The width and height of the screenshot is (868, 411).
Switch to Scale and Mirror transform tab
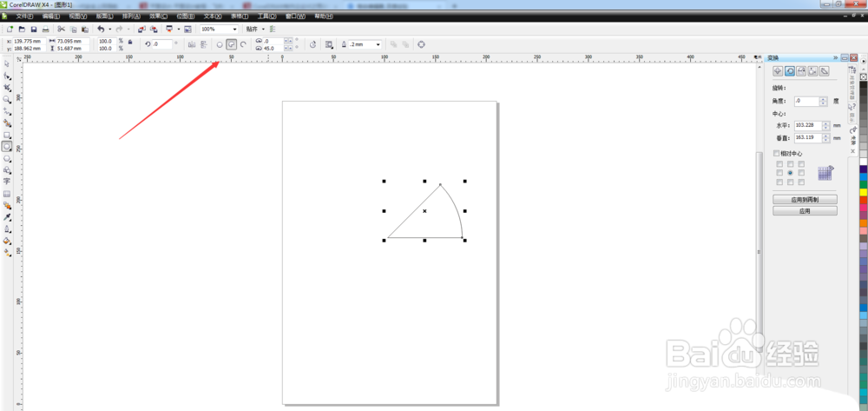point(801,71)
